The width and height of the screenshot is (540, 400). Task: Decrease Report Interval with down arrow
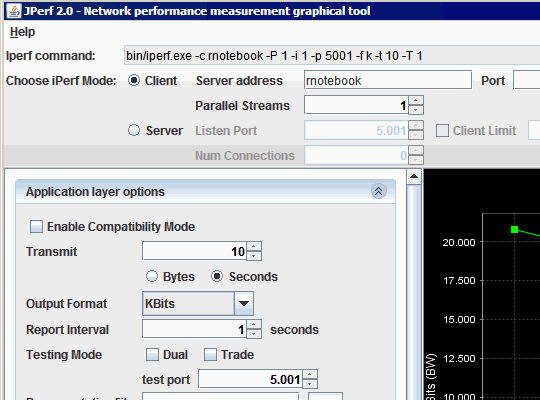[254, 334]
